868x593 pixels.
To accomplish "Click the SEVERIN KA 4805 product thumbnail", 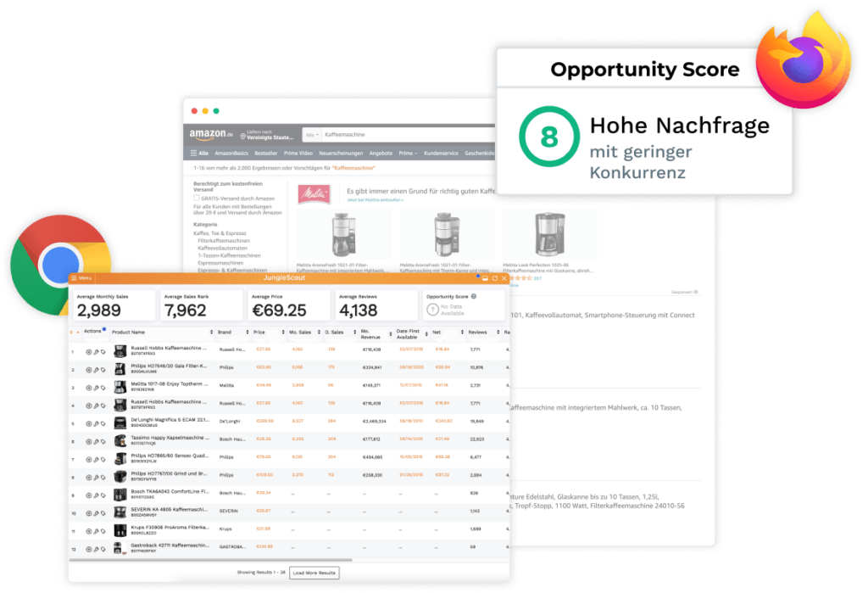I will tap(120, 513).
